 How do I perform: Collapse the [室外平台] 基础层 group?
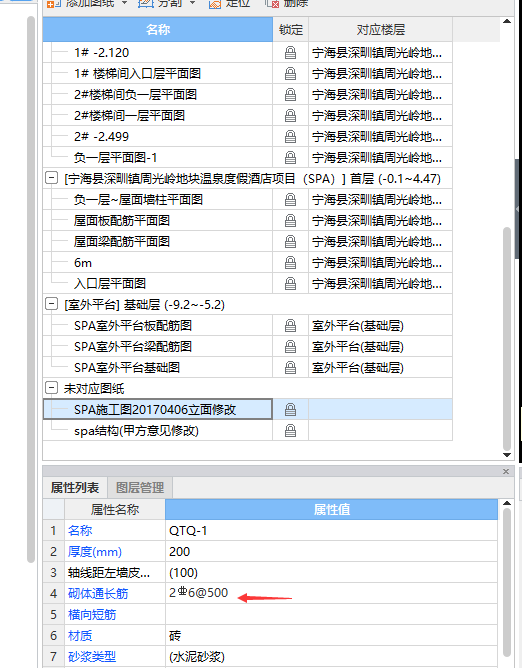click(51, 304)
